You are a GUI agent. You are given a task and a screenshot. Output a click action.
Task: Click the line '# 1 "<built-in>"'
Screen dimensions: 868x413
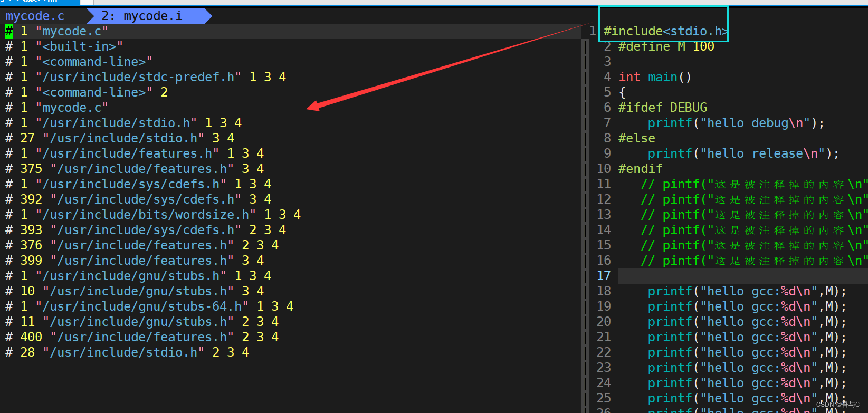click(x=64, y=46)
